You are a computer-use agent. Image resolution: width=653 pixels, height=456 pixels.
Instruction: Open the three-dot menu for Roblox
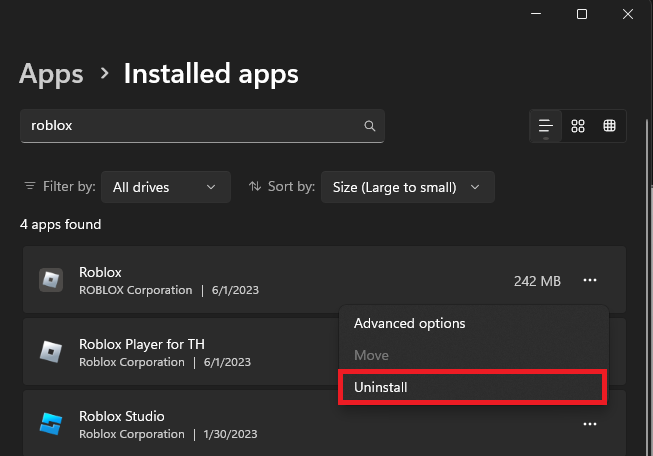[590, 281]
